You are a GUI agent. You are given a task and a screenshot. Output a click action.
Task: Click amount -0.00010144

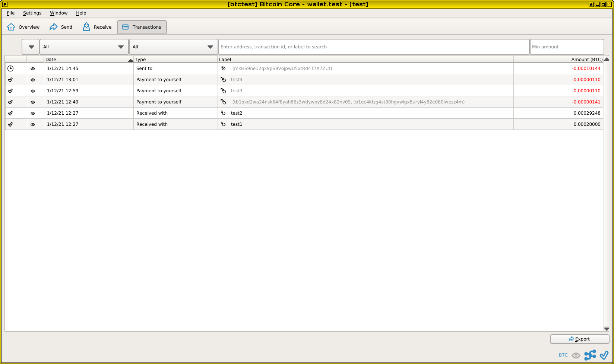click(586, 68)
